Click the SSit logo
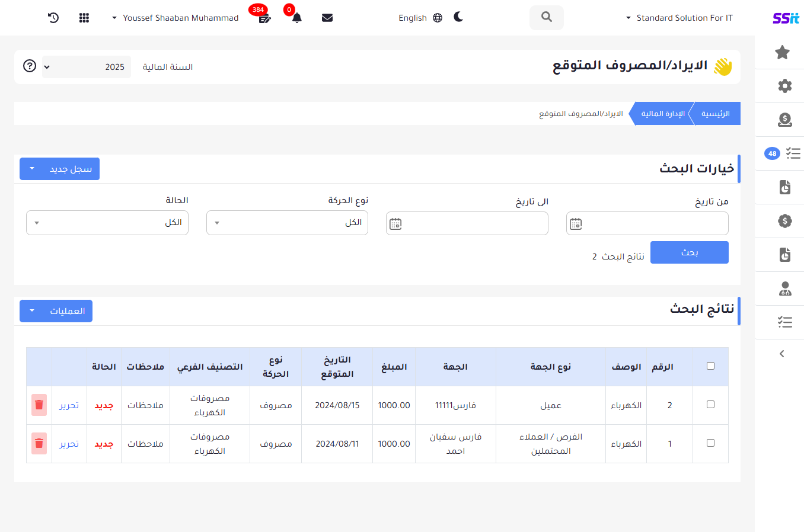Screen dimensions: 804x532 tap(786, 18)
